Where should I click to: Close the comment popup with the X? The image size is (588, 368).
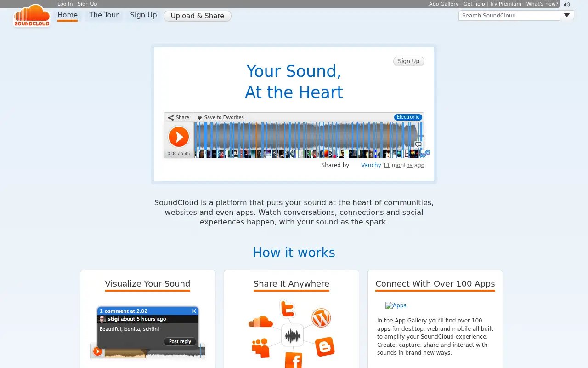(x=194, y=311)
